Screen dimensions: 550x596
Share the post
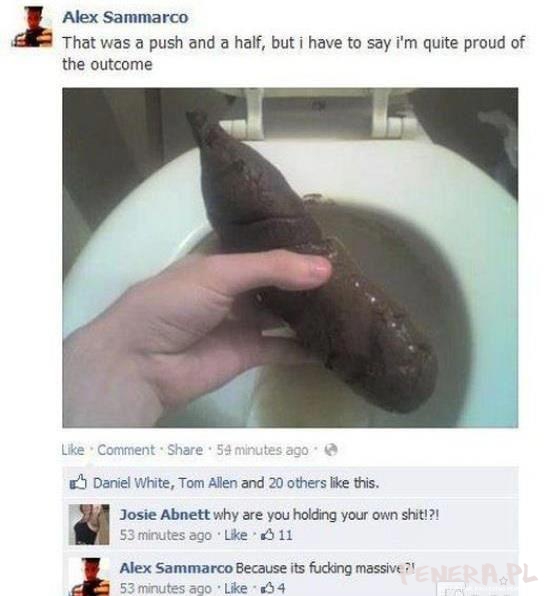click(x=185, y=450)
